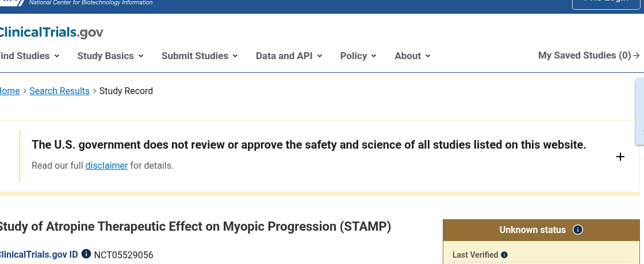The height and width of the screenshot is (264, 644).
Task: Open the Data and API menu
Action: tap(289, 56)
